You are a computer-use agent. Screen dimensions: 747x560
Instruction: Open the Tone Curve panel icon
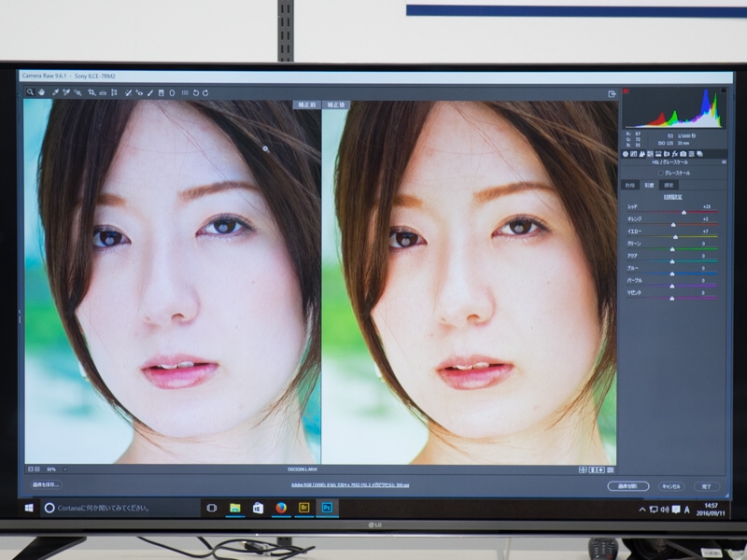click(x=634, y=154)
